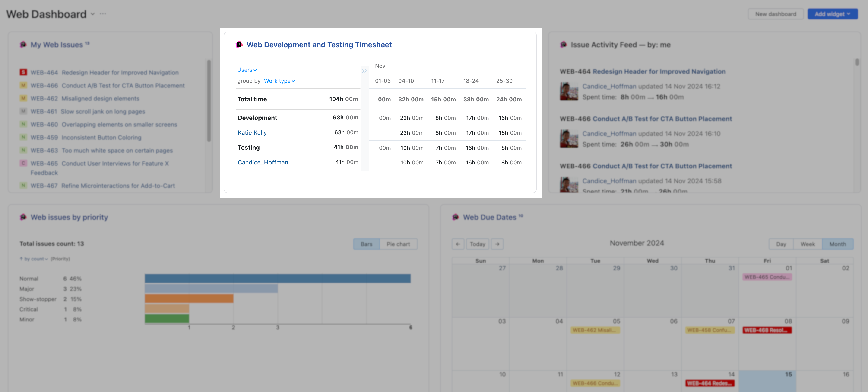Click the My Web Issues list scrollbar

point(209,100)
